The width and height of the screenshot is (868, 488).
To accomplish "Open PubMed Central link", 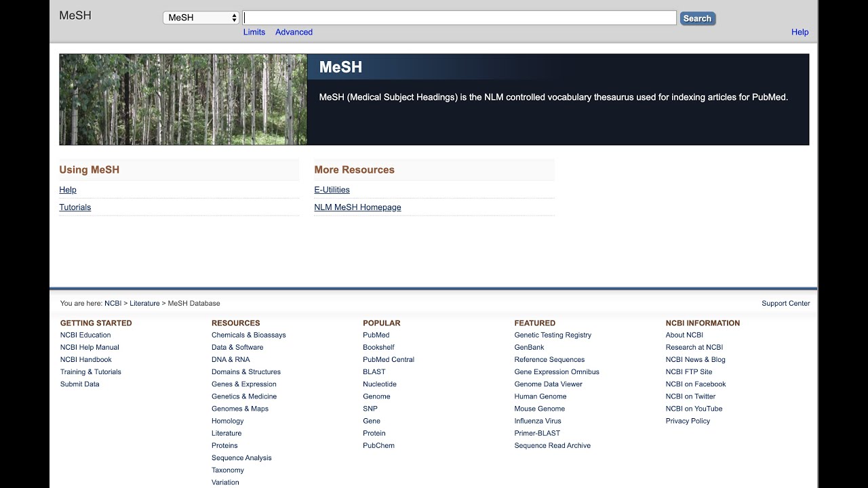I will (389, 359).
